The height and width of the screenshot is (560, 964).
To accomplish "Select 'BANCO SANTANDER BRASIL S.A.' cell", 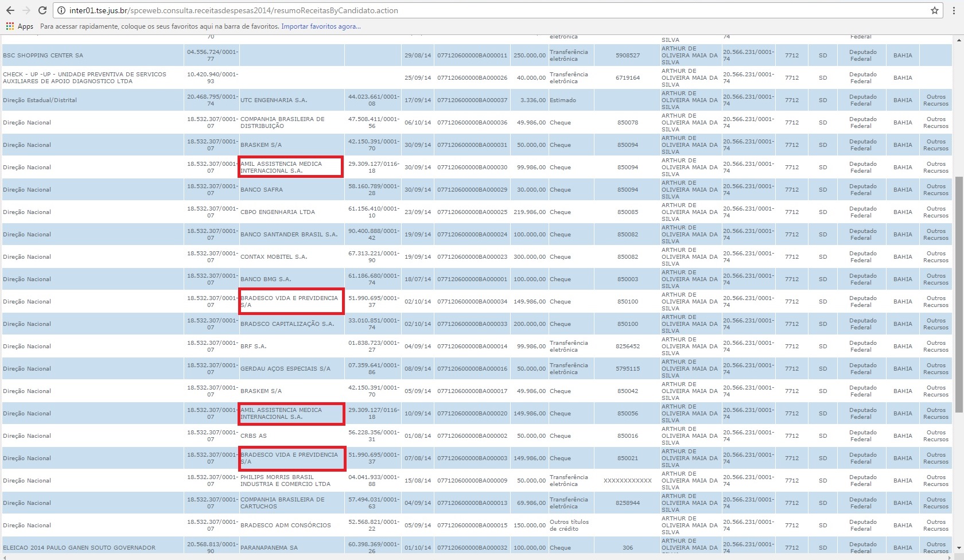I will click(x=291, y=235).
